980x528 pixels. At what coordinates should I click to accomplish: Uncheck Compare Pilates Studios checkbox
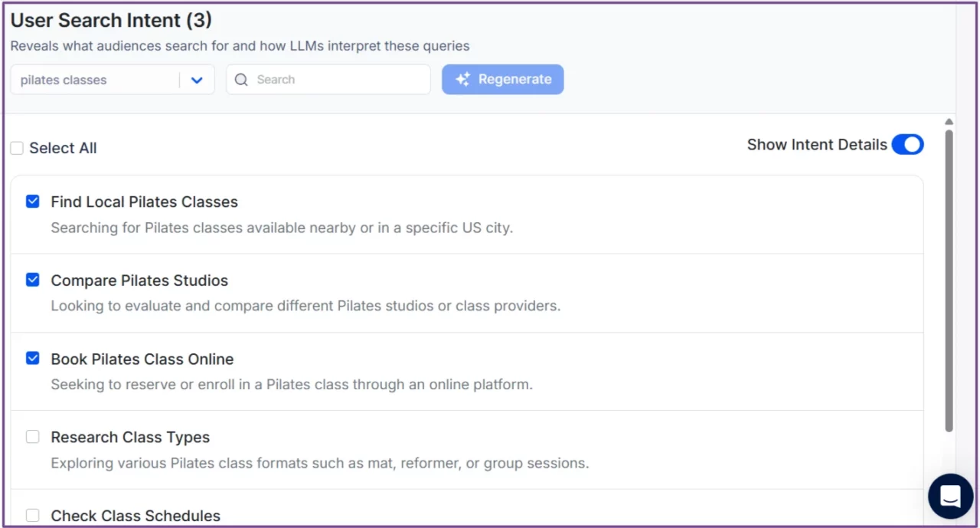pos(33,280)
